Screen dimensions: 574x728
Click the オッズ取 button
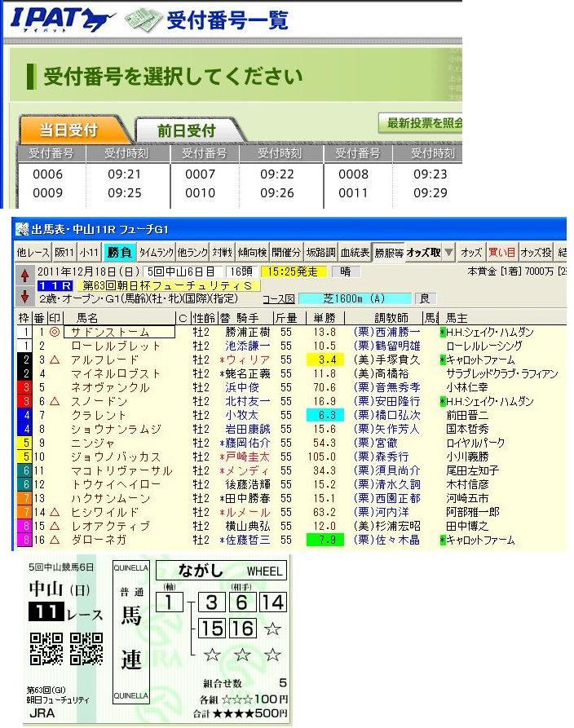click(423, 252)
